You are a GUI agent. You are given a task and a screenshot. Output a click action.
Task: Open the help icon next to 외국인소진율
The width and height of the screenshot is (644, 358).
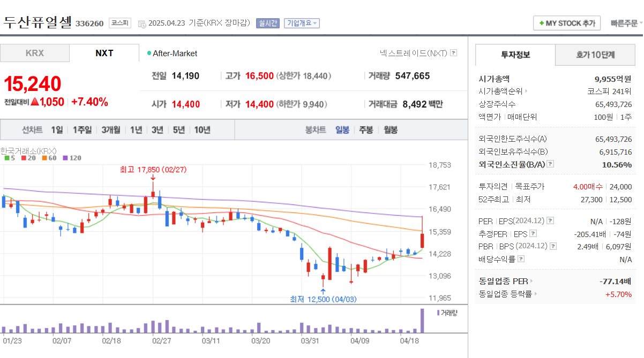click(550, 164)
